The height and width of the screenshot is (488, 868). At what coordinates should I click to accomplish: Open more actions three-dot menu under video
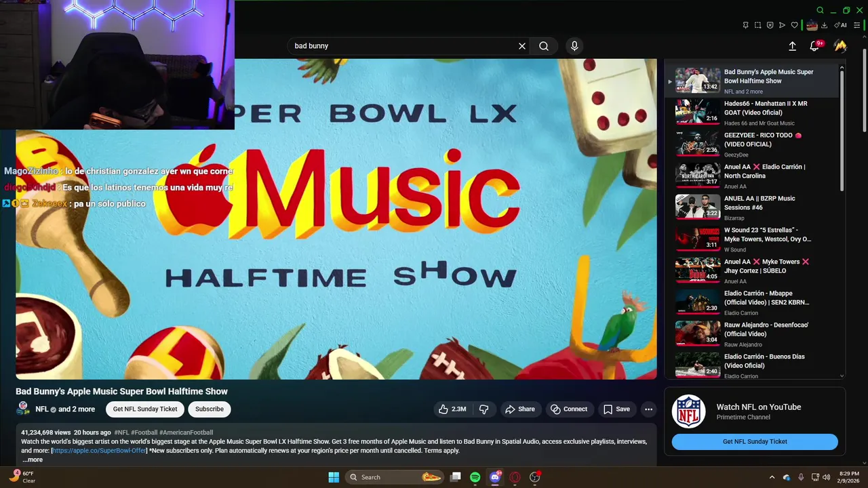tap(648, 409)
